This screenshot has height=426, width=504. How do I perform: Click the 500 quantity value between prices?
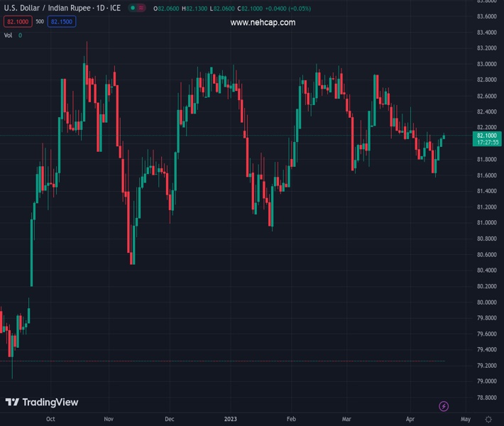[x=39, y=21]
